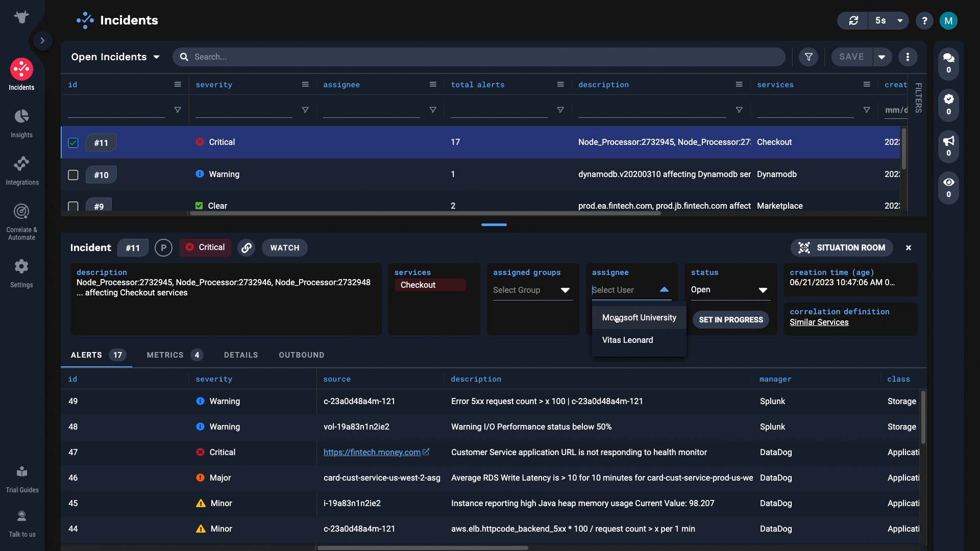Viewport: 980px width, 551px height.
Task: Open the megaphone announcements panel icon
Action: pyautogui.click(x=948, y=145)
